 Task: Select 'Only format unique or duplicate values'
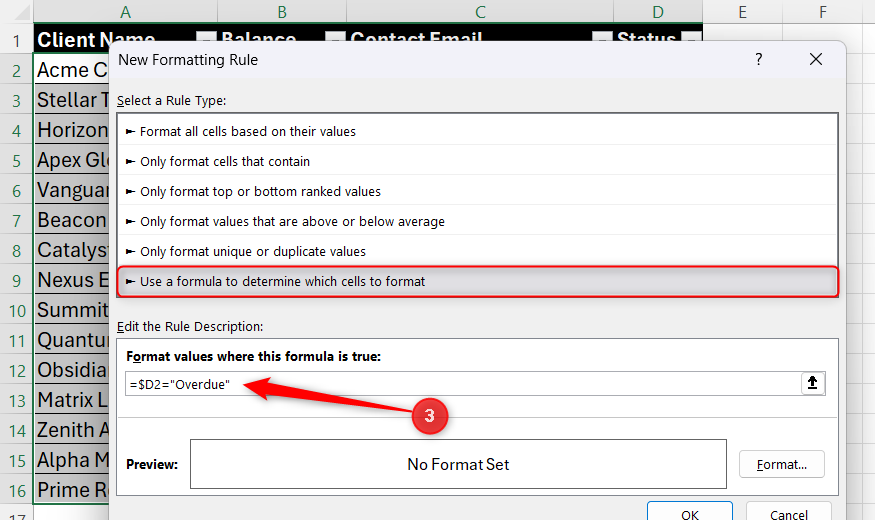coord(478,252)
